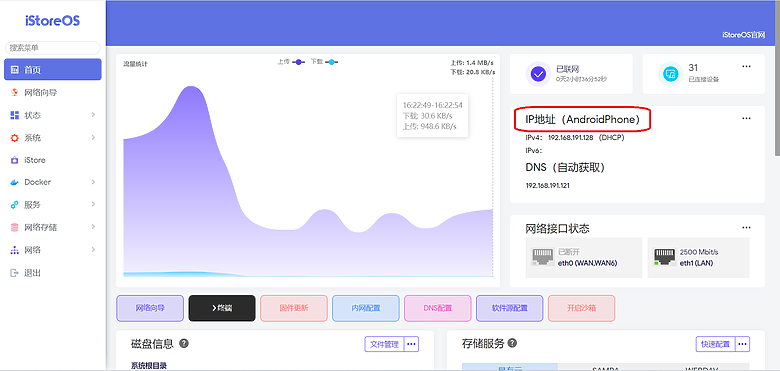Image resolution: width=780 pixels, height=371 pixels.
Task: Open the Docker sidebar entry
Action: point(53,182)
